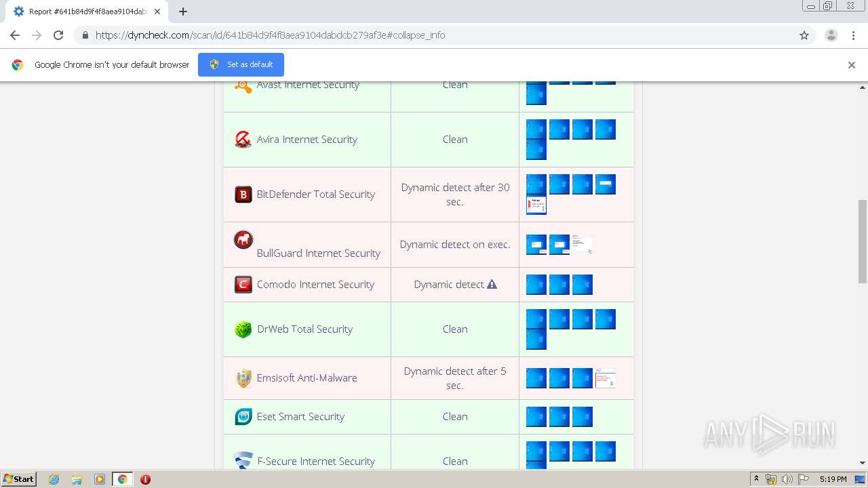Image resolution: width=868 pixels, height=488 pixels.
Task: Dismiss the default browser notification bar
Action: click(852, 65)
